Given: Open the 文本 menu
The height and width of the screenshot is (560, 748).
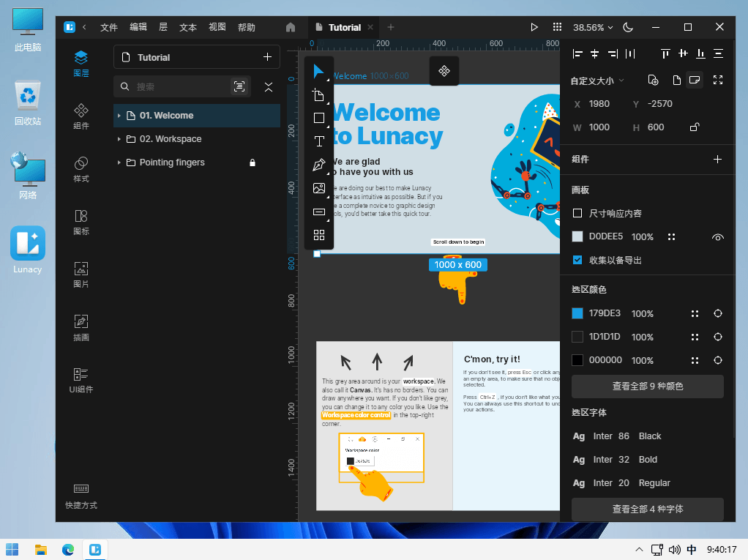Looking at the screenshot, I should pos(188,28).
